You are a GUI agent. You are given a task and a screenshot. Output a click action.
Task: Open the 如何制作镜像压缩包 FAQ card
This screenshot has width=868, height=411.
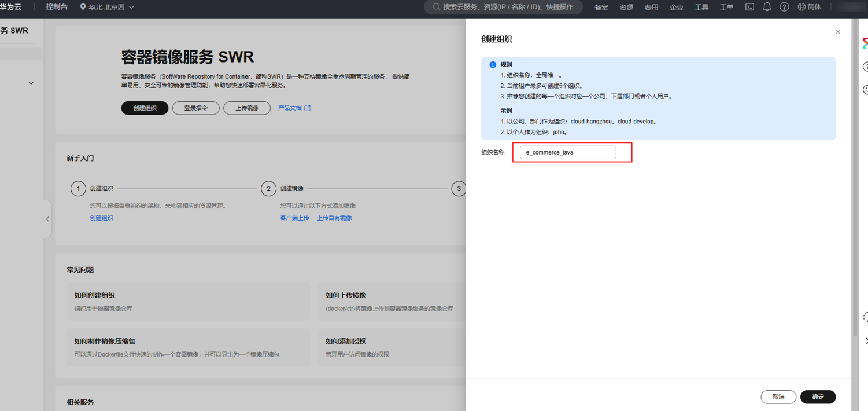tap(189, 348)
